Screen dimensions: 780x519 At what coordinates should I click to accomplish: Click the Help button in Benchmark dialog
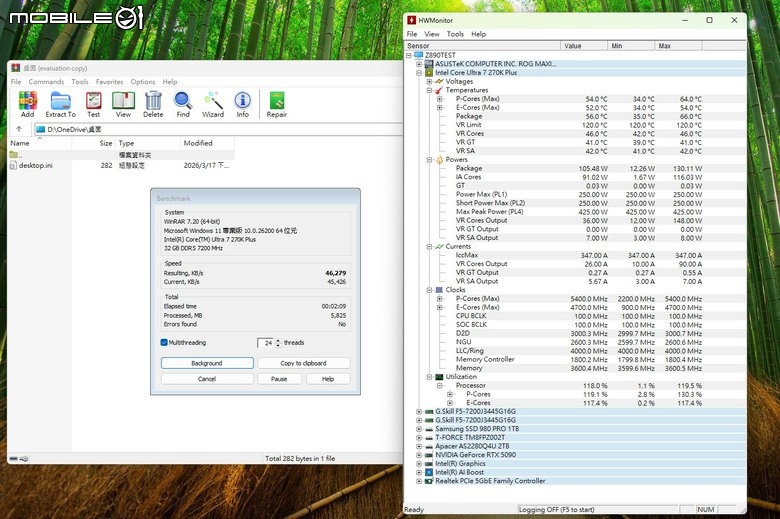328,379
